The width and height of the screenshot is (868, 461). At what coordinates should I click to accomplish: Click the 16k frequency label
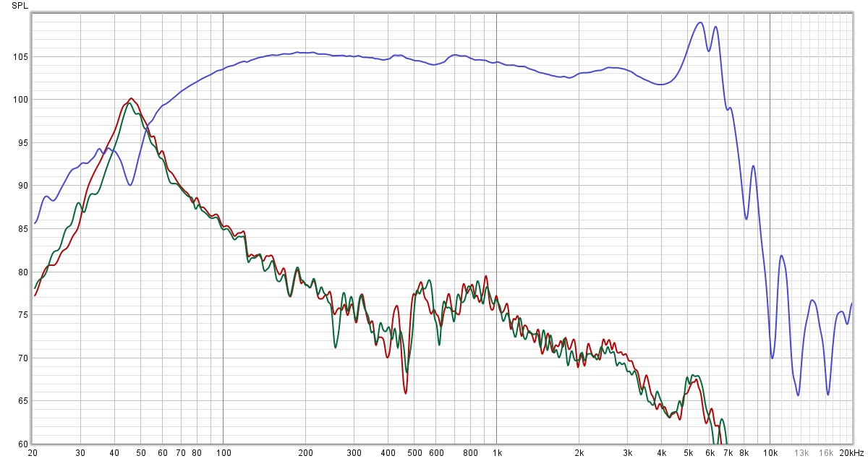(x=826, y=453)
